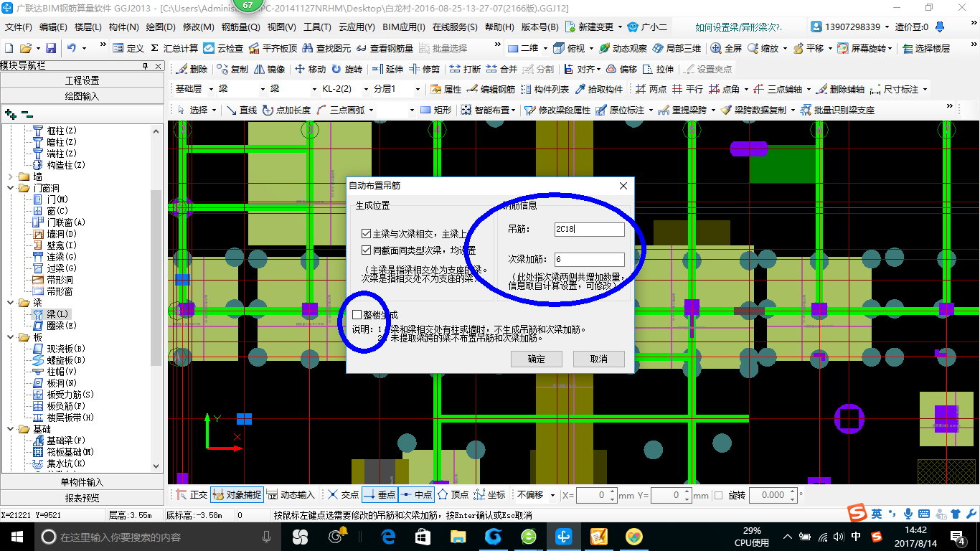This screenshot has width=980, height=551.
Task: Select 偏移 offset tool
Action: [x=621, y=69]
